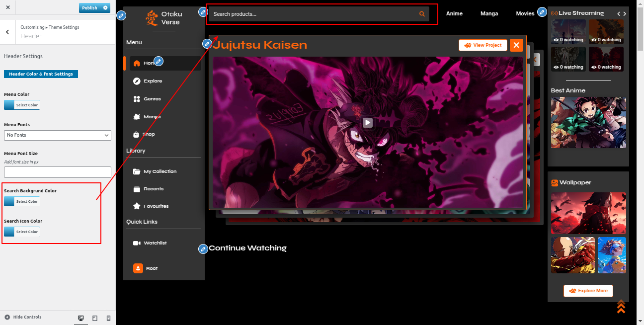The width and height of the screenshot is (644, 325).
Task: Open the Anime menu item
Action: [x=454, y=14]
